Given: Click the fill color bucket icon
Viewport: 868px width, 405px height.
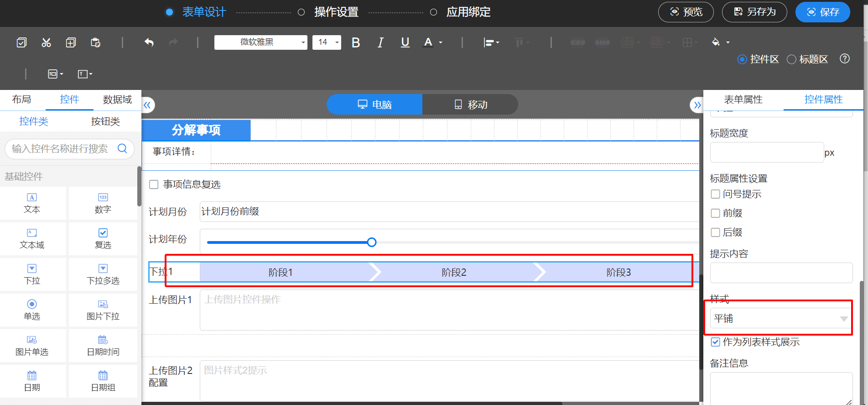Looking at the screenshot, I should (716, 42).
